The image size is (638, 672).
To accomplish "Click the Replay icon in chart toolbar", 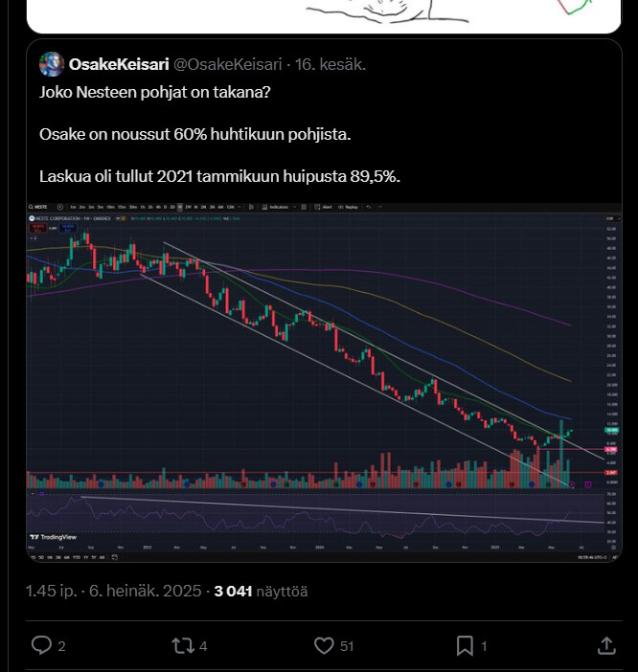I will coord(341,207).
